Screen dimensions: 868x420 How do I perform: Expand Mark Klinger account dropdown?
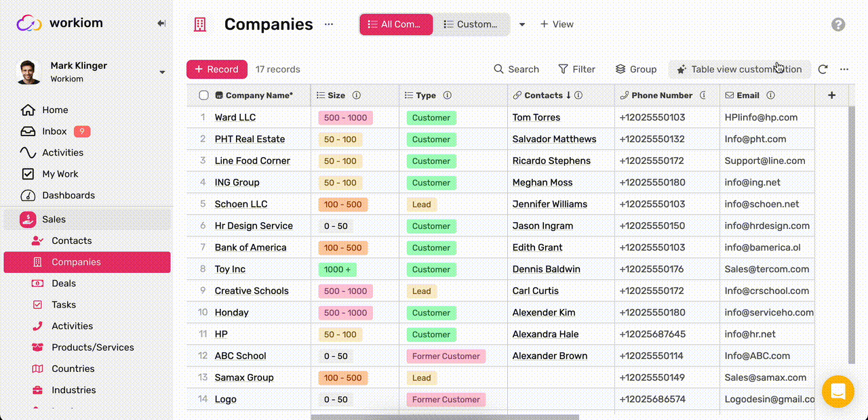(162, 72)
